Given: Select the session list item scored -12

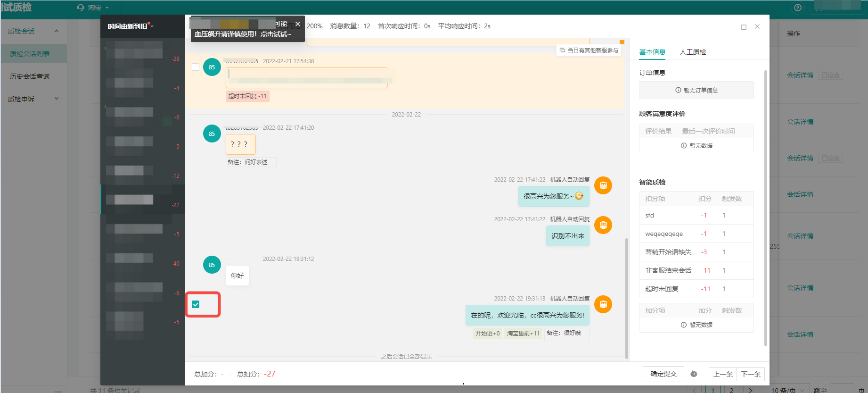Looking at the screenshot, I should coord(143,170).
